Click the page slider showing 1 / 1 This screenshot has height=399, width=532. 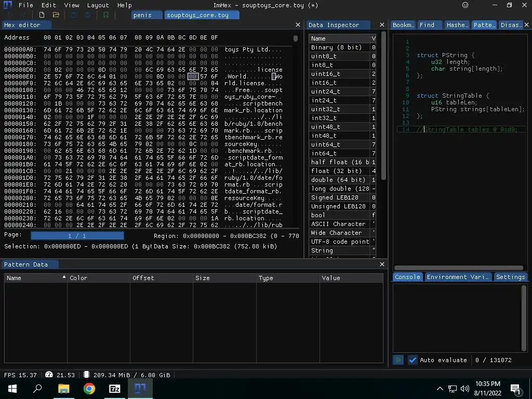(77, 235)
